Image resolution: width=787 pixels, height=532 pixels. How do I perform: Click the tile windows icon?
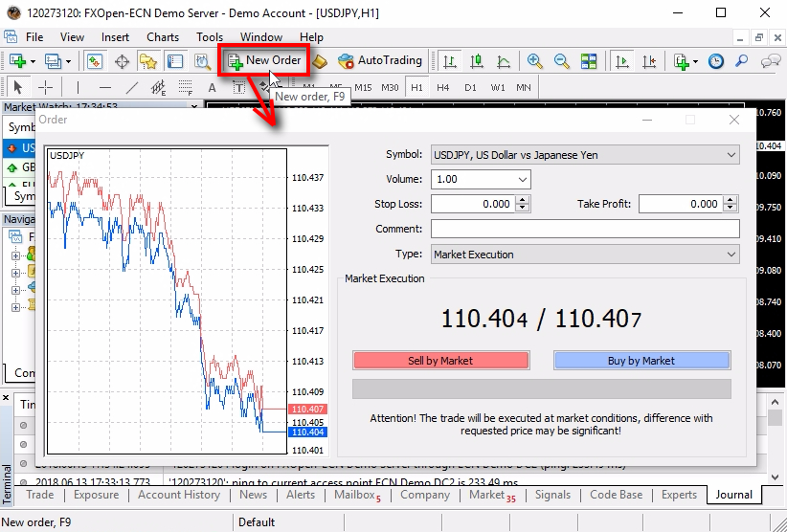[x=589, y=60]
